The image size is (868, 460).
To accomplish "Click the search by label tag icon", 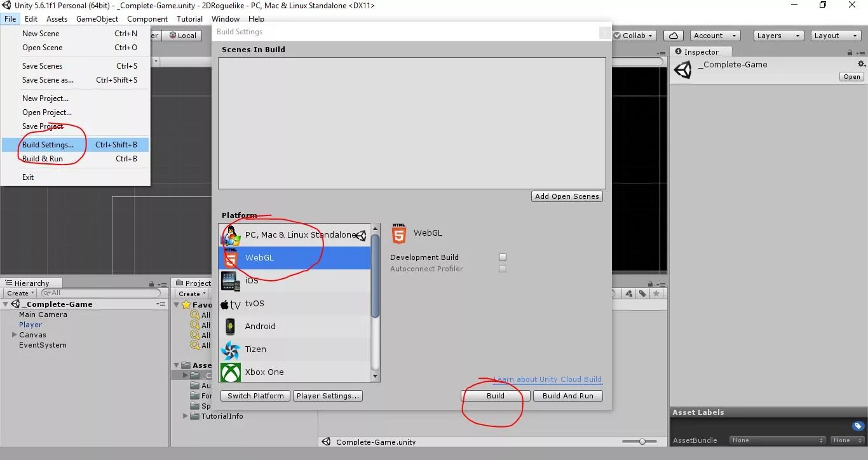I will (642, 294).
